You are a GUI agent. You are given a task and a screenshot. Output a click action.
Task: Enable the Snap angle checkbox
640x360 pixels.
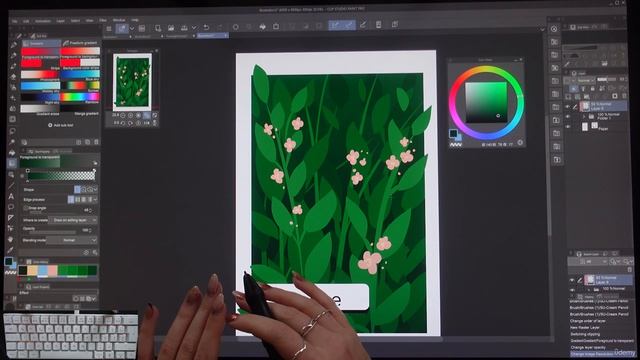(25, 208)
